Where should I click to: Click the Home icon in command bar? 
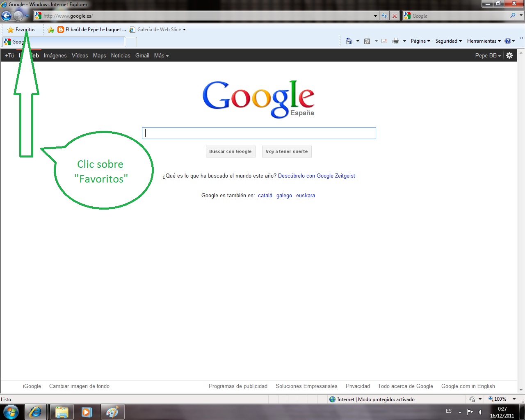click(x=349, y=41)
